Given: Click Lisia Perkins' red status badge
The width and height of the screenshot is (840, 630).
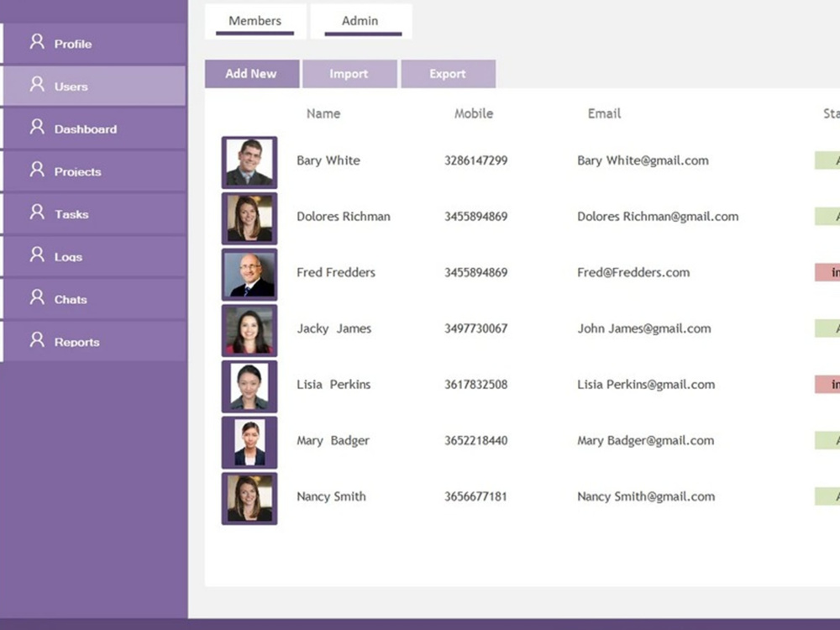Looking at the screenshot, I should [x=827, y=384].
